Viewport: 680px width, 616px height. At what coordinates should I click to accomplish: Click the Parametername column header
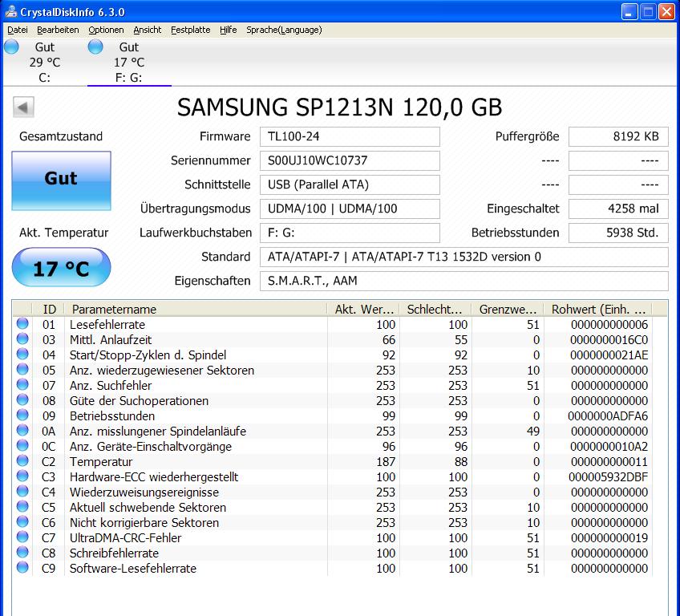196,310
